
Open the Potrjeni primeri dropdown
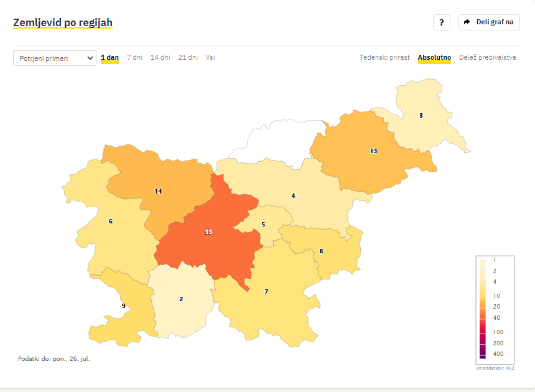click(x=55, y=58)
